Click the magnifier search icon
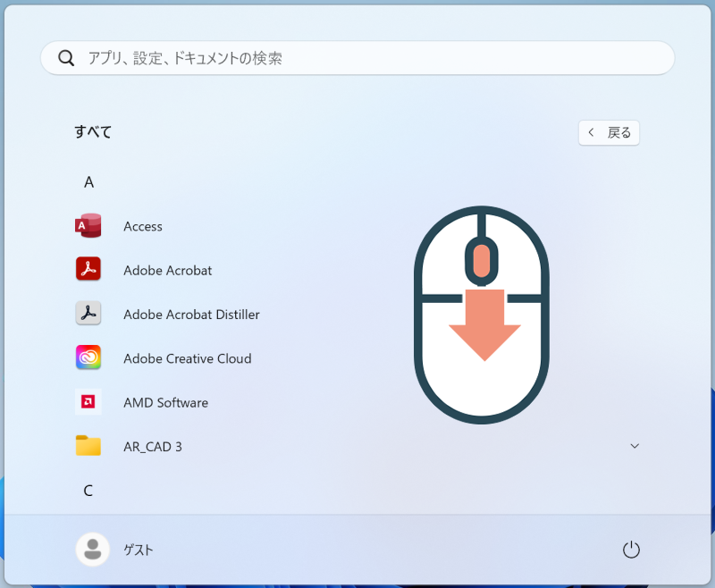Screen dimensions: 715x588 [66, 58]
